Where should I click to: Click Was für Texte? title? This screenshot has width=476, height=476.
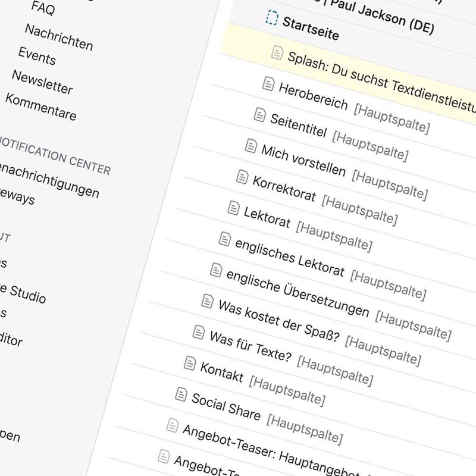[250, 346]
